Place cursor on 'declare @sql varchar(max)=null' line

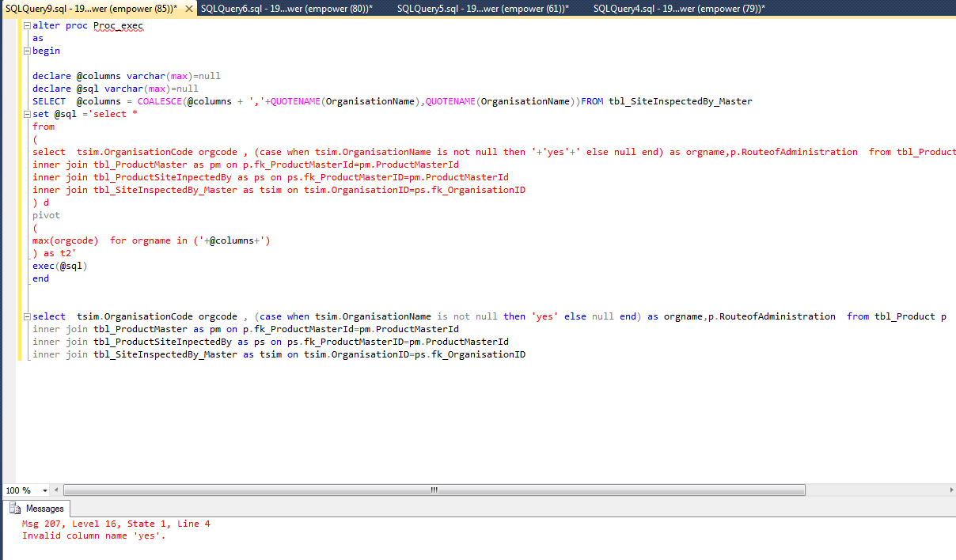pos(116,89)
